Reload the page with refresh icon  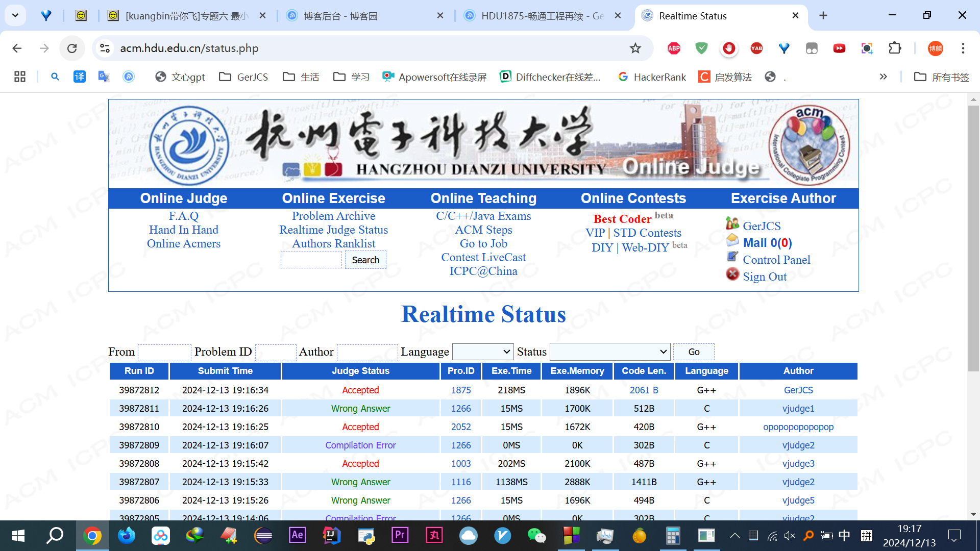tap(72, 48)
